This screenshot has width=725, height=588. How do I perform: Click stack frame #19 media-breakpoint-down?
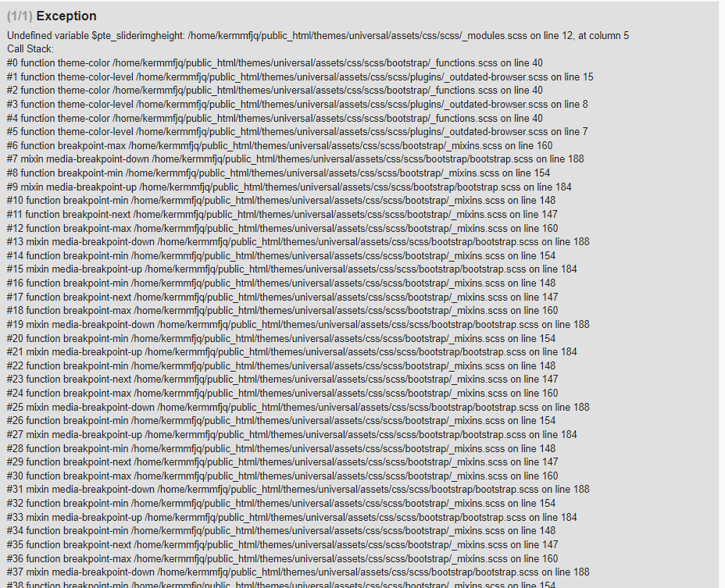[x=298, y=325]
